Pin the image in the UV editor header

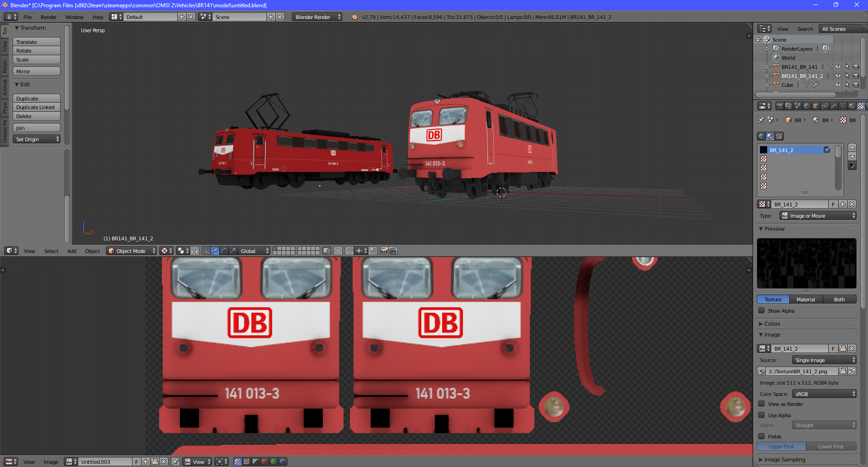point(175,462)
